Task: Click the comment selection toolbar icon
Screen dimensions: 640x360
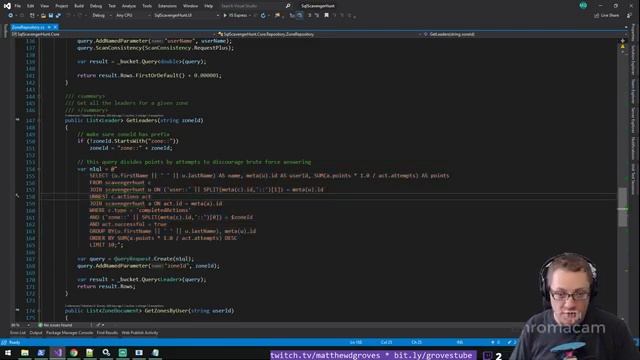Action: coord(309,16)
